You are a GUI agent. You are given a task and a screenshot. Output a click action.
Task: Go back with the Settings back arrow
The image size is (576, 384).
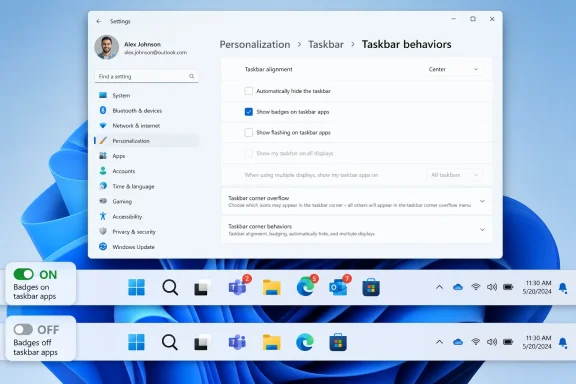pyautogui.click(x=98, y=21)
